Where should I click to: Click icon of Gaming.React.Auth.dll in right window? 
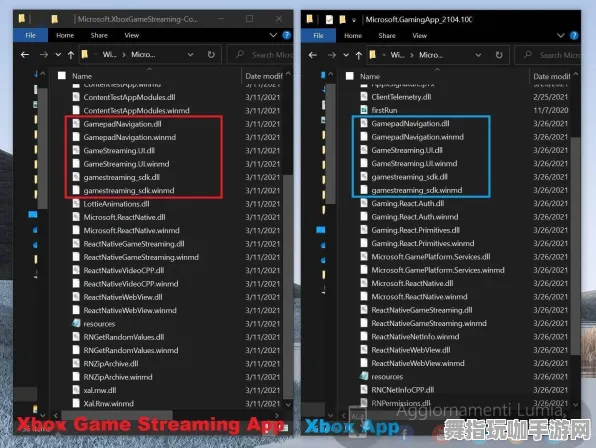[x=364, y=203]
